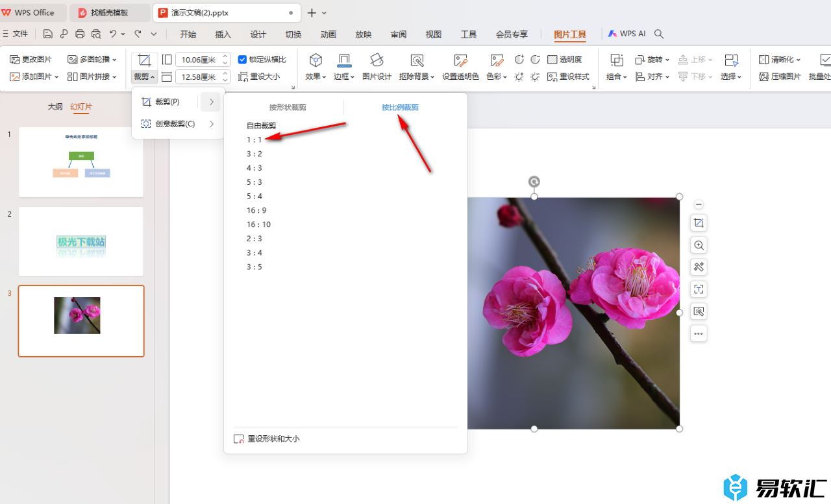Expand the 创意裁剪(C) creative crop submenu
The width and height of the screenshot is (831, 504).
pyautogui.click(x=211, y=124)
